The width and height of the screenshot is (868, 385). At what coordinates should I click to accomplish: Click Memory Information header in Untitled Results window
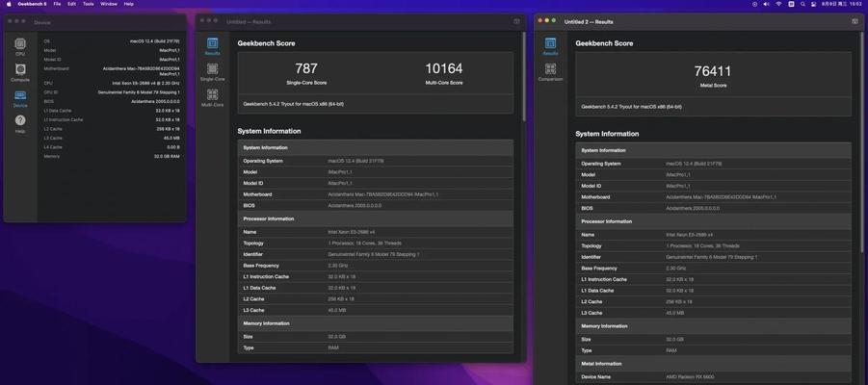click(x=375, y=323)
